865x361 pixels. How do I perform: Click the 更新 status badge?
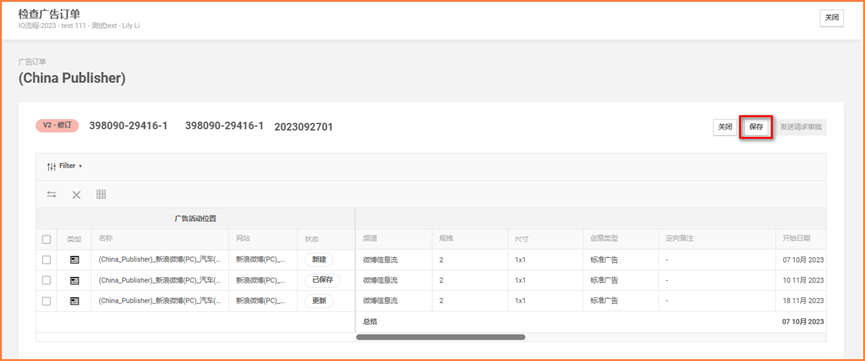pyautogui.click(x=319, y=301)
